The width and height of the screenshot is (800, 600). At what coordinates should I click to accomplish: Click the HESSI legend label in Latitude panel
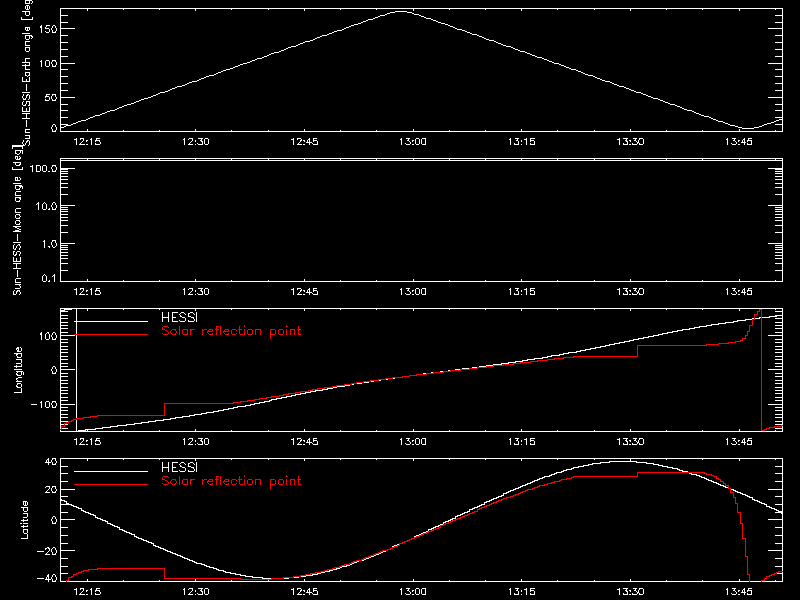[179, 467]
